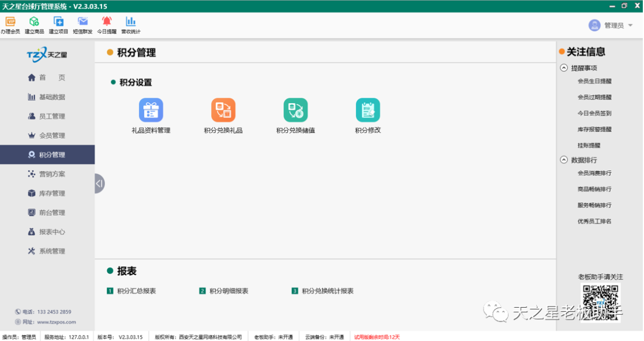The image size is (644, 341).
Task: Click 建立项目 toolbar icon
Action: (x=58, y=22)
